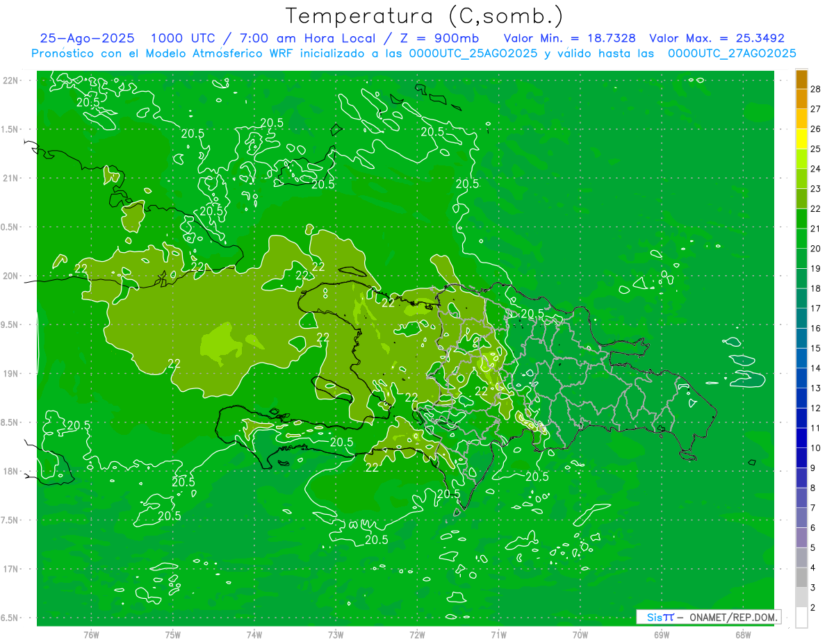This screenshot has width=834, height=644.
Task: Click the '69W' longitude axis label
Action: click(x=662, y=635)
